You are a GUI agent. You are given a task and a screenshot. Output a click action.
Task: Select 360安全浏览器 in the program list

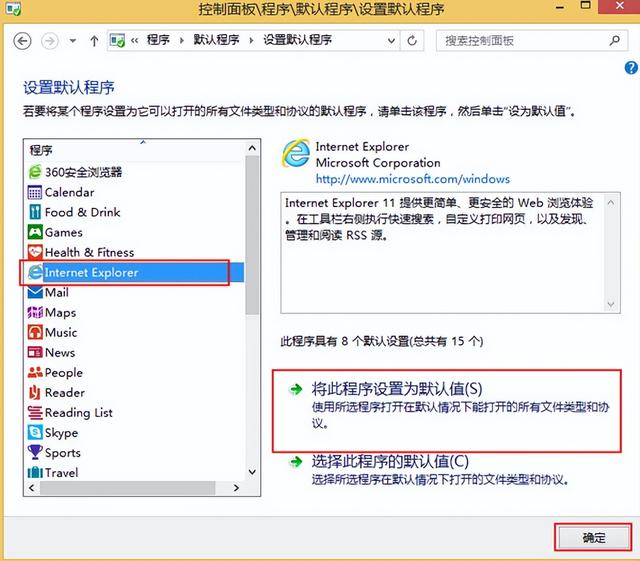(83, 172)
